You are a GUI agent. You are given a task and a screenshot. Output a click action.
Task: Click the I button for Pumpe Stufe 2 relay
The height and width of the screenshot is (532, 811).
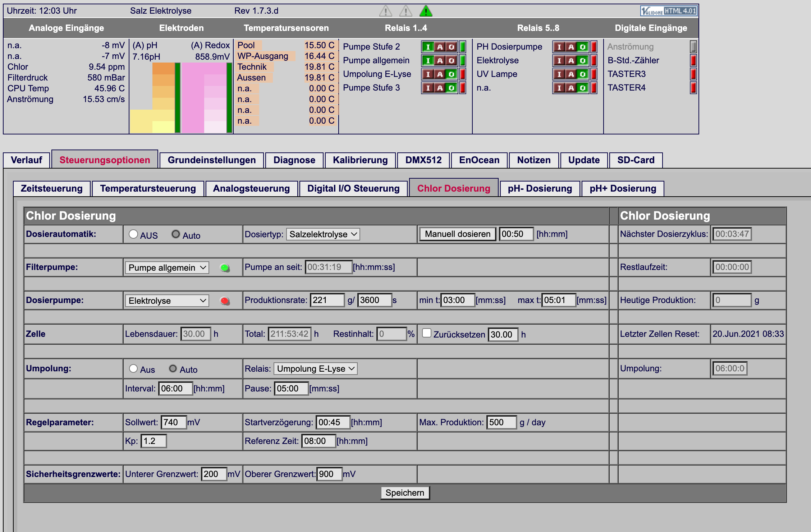[x=428, y=47]
